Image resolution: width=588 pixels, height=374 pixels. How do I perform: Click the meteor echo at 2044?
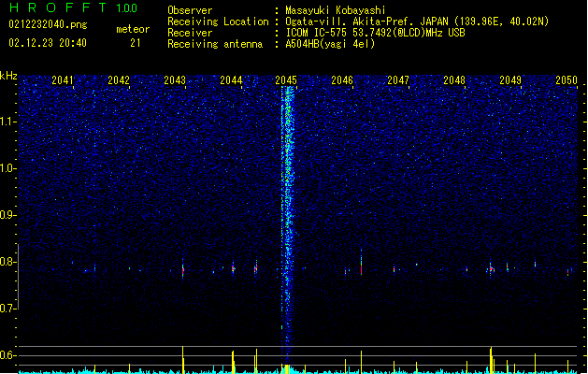pyautogui.click(x=233, y=268)
